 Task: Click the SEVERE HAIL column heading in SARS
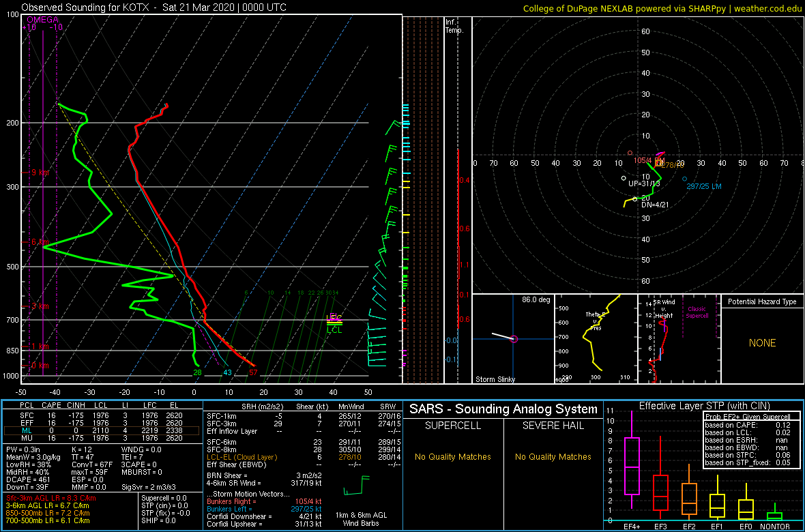553,426
